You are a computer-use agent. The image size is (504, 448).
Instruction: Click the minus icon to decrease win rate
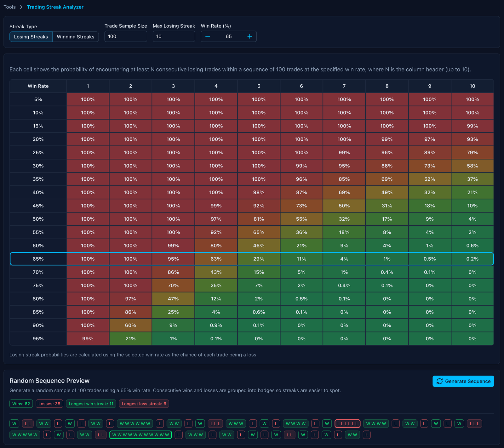tap(208, 37)
